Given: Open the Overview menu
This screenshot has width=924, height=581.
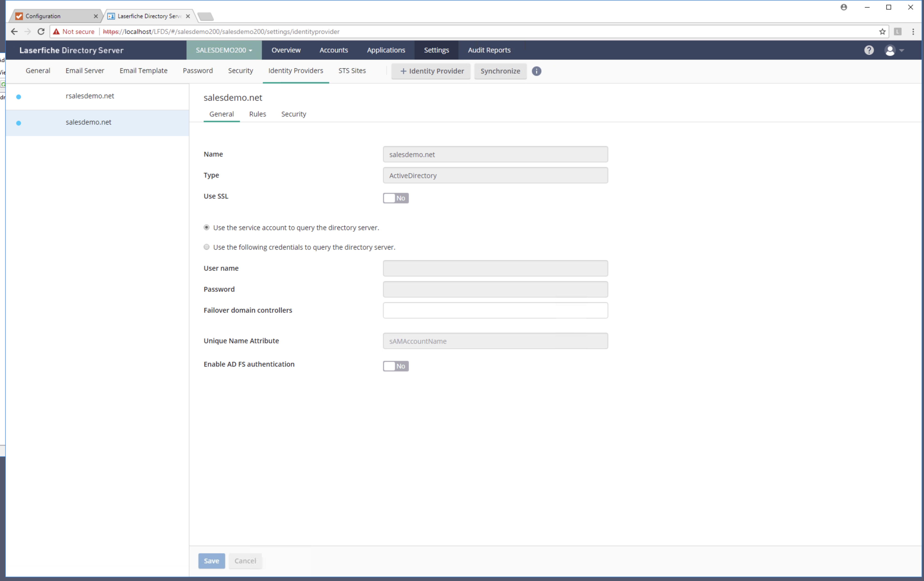Looking at the screenshot, I should click(x=286, y=50).
